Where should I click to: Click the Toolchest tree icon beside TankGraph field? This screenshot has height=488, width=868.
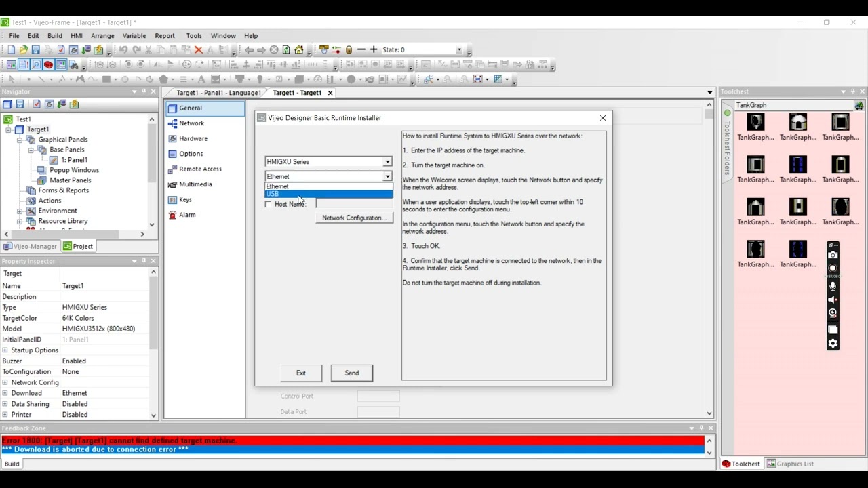tap(859, 105)
